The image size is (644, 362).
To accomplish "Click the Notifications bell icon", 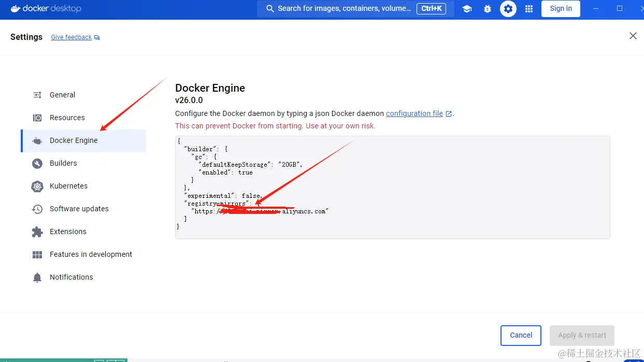I will point(37,278).
